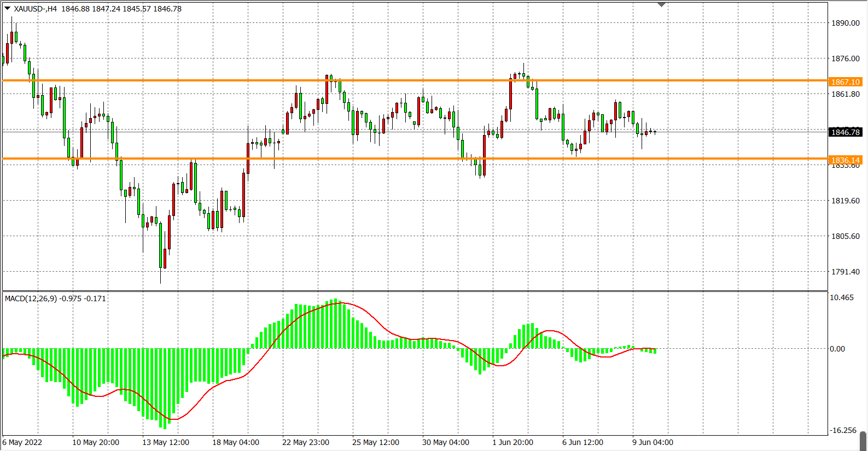868x451 pixels.
Task: Click the vertical scrollbar thumb at bottom right
Action: 863,441
